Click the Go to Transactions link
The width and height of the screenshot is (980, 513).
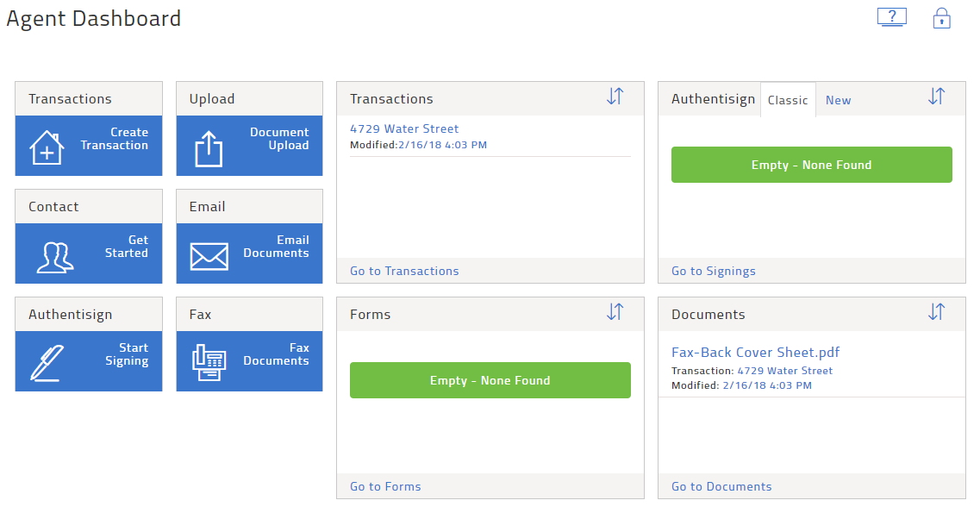click(x=404, y=271)
